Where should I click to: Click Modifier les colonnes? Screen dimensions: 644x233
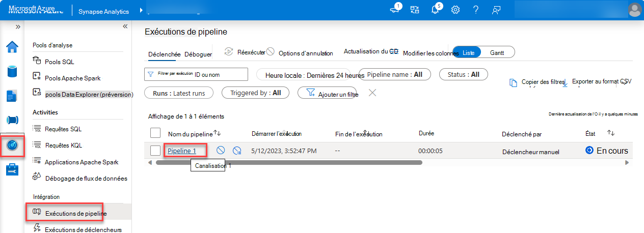coord(431,53)
